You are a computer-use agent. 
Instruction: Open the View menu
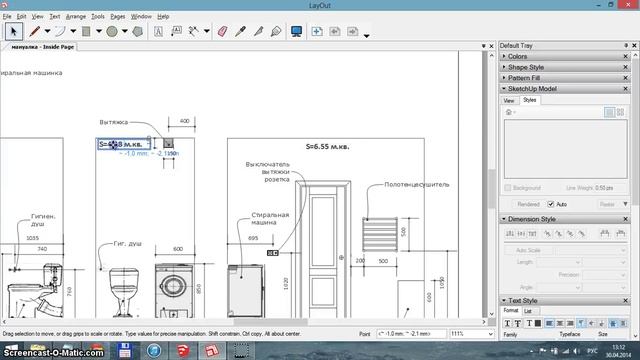tap(38, 16)
